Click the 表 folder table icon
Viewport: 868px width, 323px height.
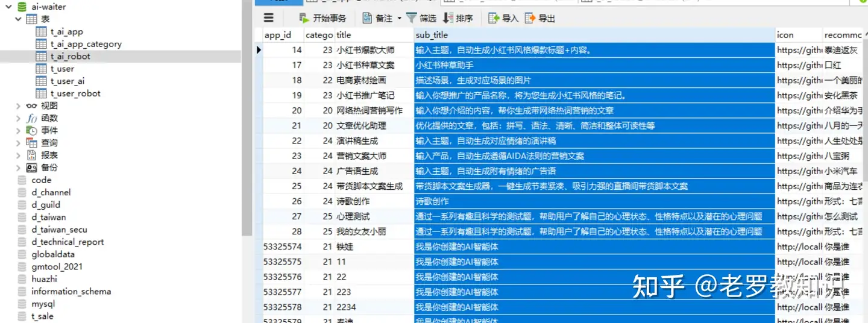(x=31, y=19)
